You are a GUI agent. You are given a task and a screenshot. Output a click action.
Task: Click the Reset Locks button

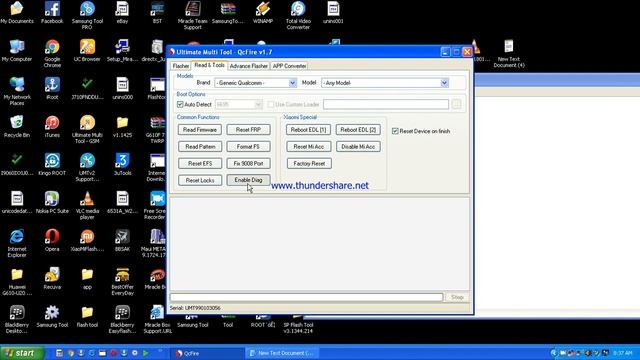point(200,180)
